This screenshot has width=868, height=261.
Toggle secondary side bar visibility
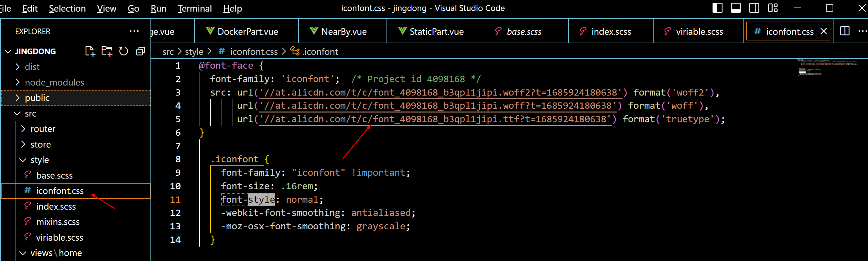click(754, 8)
